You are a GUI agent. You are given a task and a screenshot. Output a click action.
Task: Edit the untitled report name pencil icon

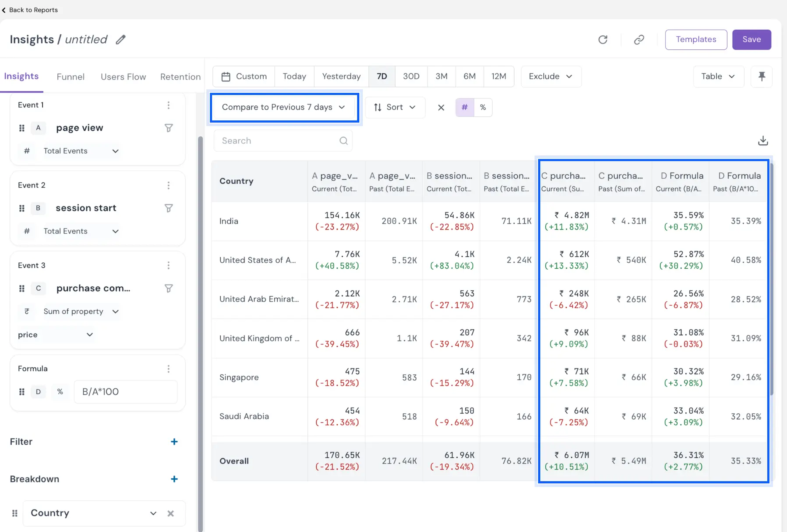tap(121, 40)
